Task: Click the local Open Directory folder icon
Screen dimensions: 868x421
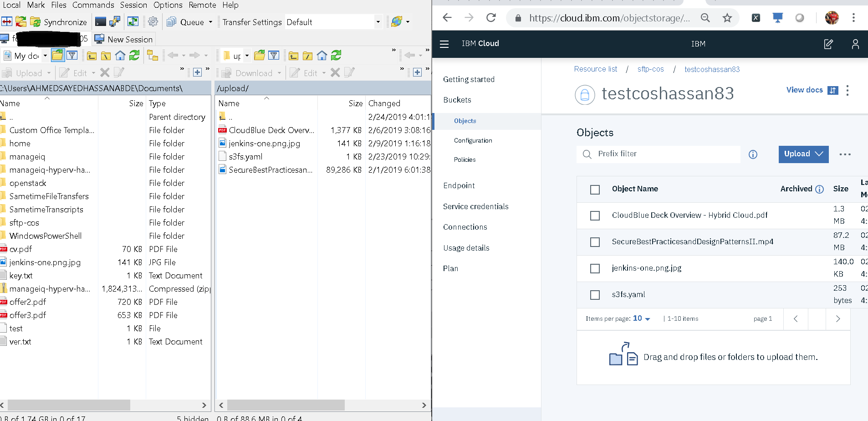Action: (x=57, y=55)
